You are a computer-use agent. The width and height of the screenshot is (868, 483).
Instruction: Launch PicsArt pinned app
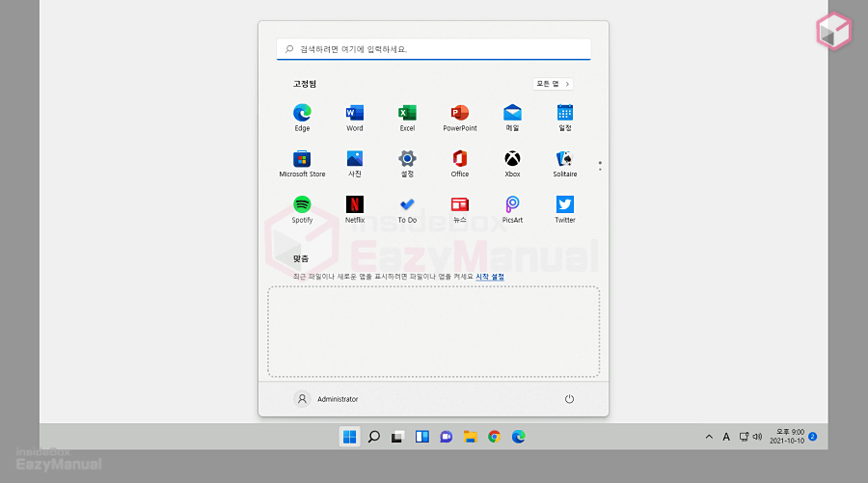(x=512, y=209)
